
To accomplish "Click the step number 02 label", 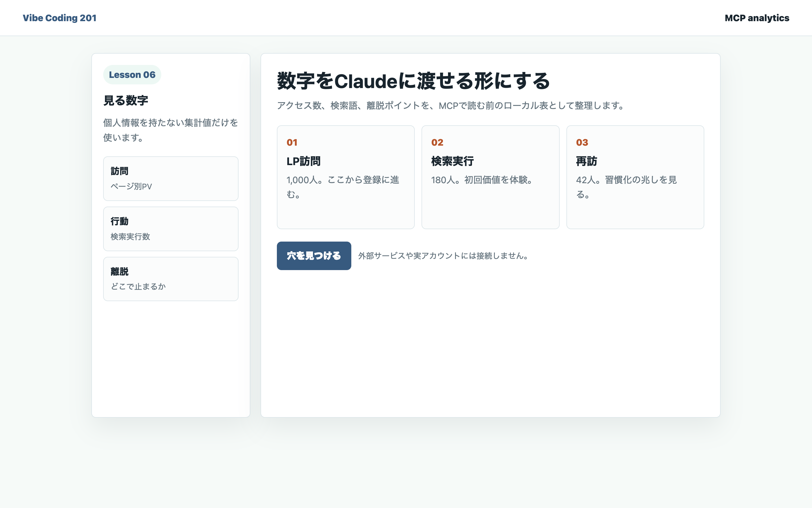I will coord(437,143).
